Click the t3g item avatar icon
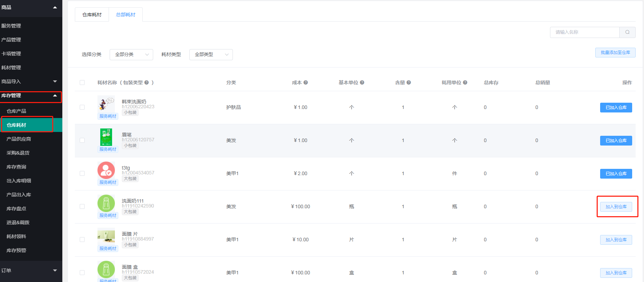 [106, 170]
